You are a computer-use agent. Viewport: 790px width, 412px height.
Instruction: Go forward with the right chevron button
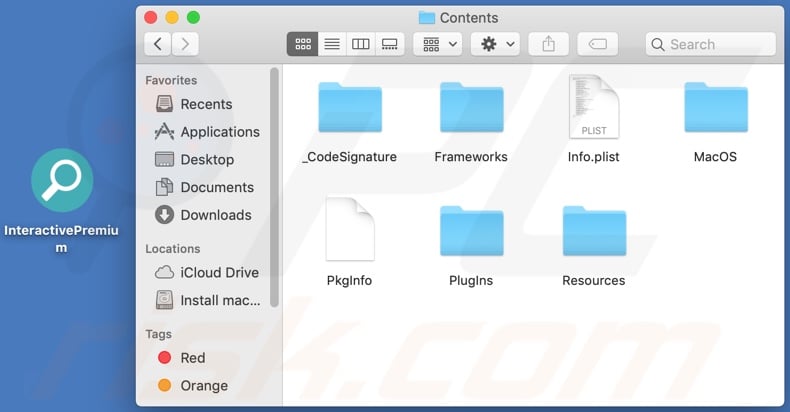[x=185, y=44]
